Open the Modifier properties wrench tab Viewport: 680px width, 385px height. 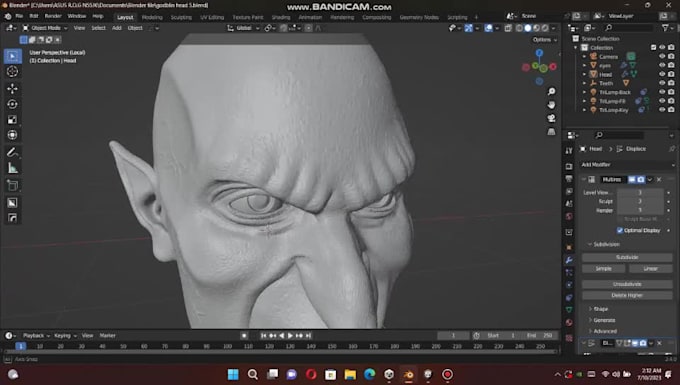(x=569, y=260)
